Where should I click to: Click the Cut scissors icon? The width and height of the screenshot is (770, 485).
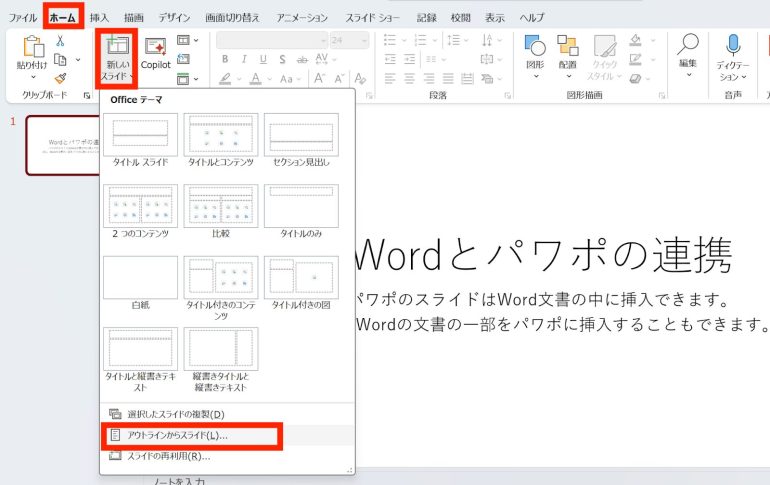click(x=60, y=41)
